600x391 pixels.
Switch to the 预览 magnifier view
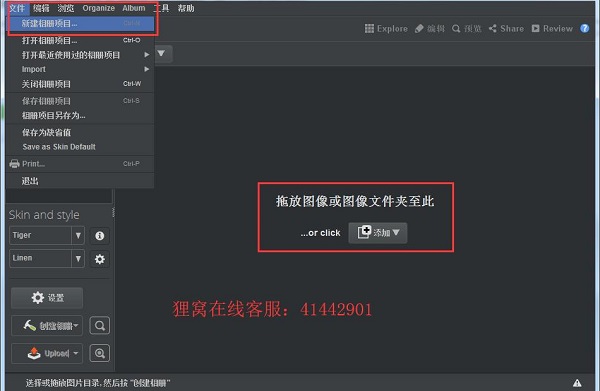tap(466, 29)
